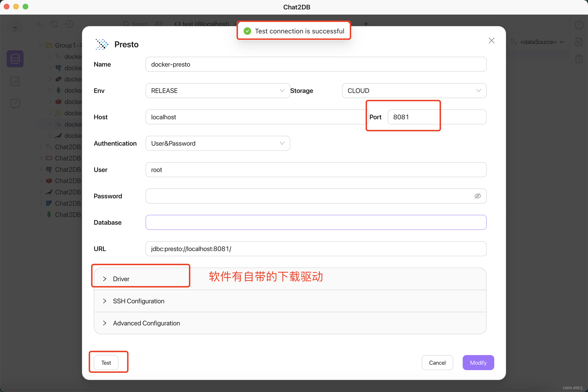588x392 pixels.
Task: Click the docker red stacked-cube icon
Action: (58, 102)
